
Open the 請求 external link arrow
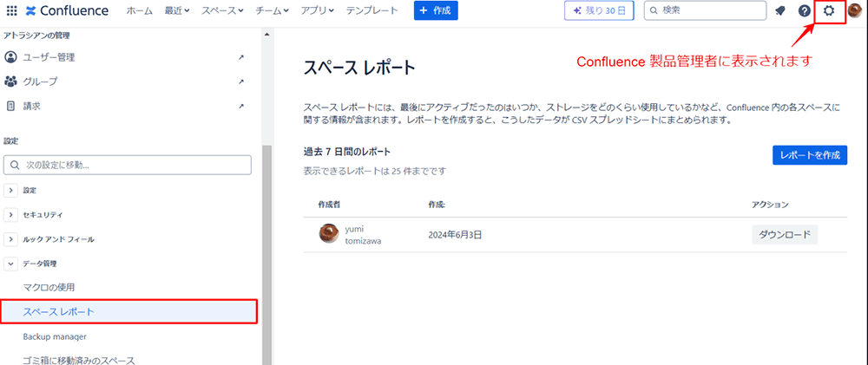(x=241, y=106)
